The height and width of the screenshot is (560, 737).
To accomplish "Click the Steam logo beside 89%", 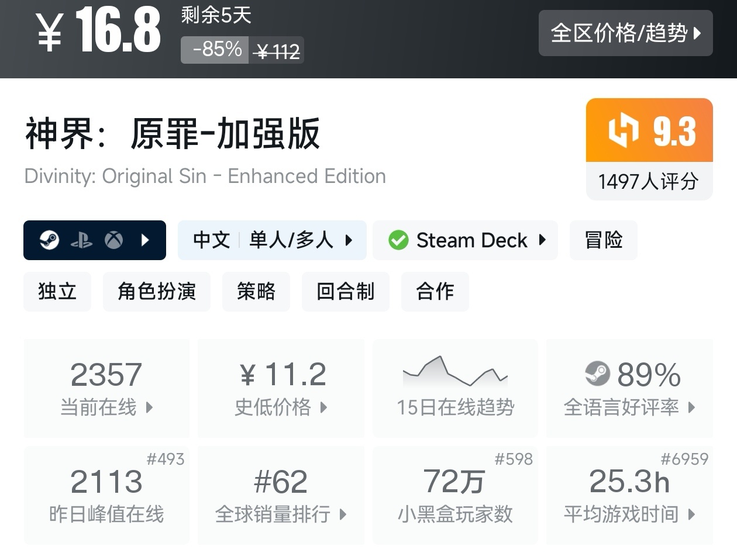I will pos(597,374).
